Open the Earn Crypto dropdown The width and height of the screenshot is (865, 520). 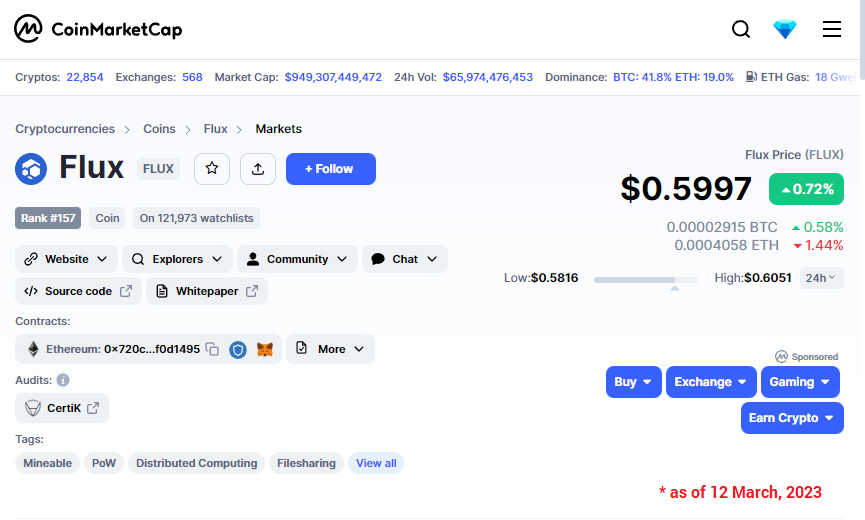(x=792, y=418)
